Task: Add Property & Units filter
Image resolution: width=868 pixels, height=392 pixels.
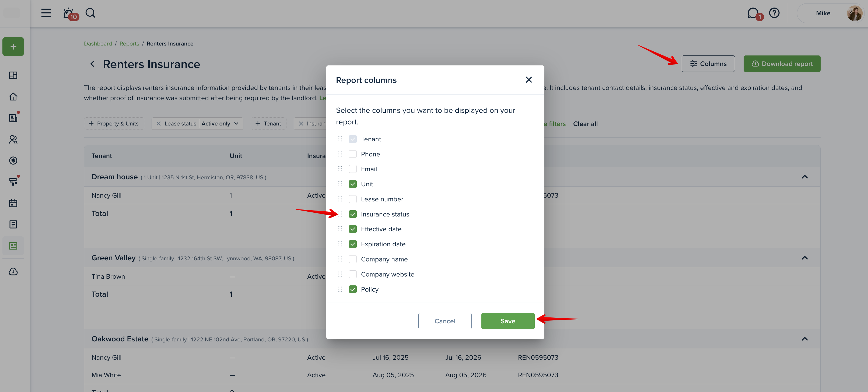Action: pos(114,124)
